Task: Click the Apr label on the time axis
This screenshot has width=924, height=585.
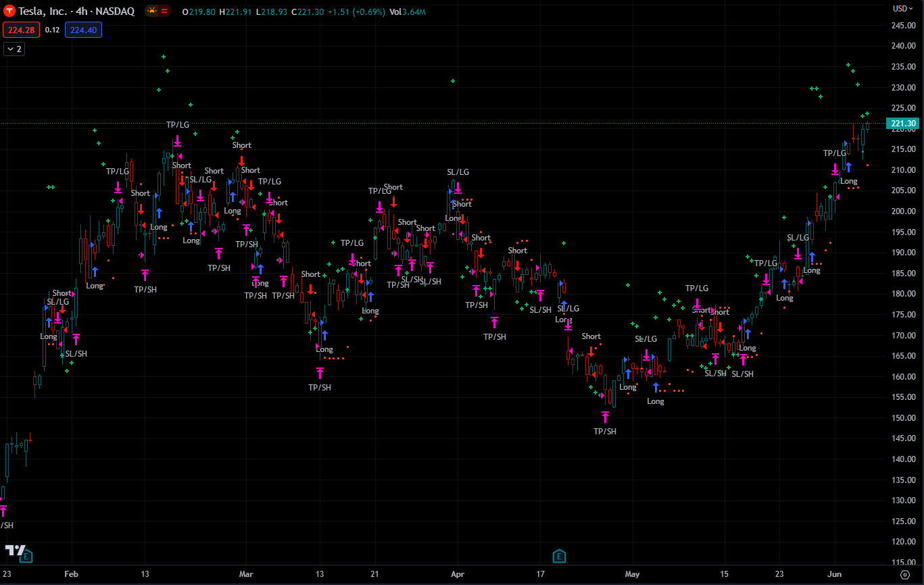Action: point(458,574)
